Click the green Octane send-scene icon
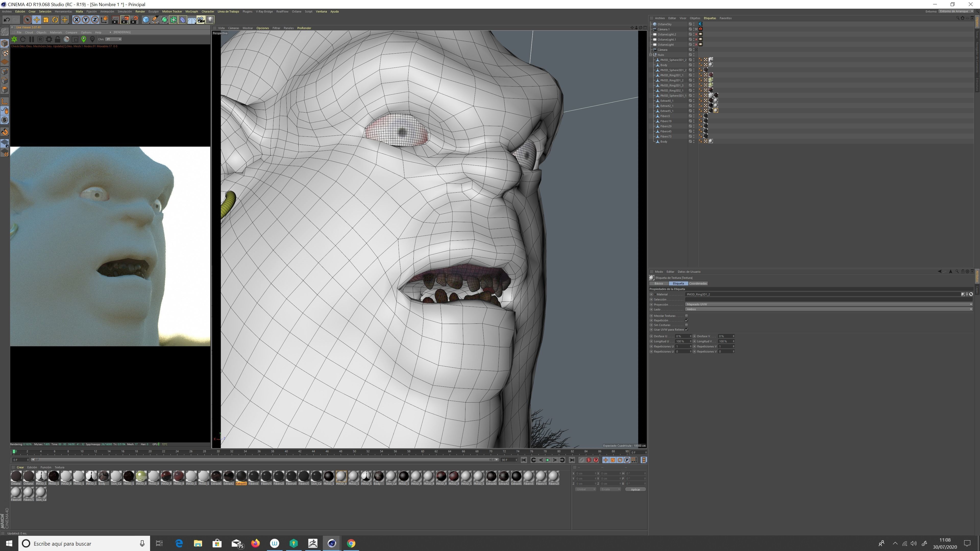980x551 pixels. tap(14, 39)
